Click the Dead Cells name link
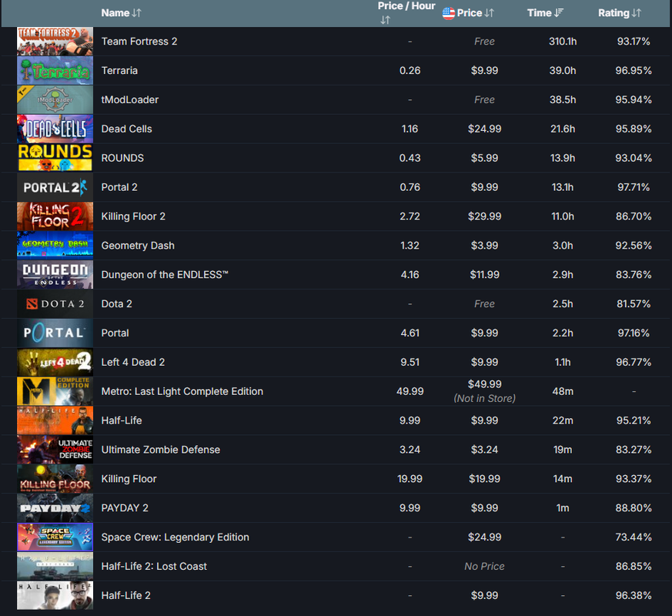Screen dimensions: 672x616 pyautogui.click(x=126, y=129)
